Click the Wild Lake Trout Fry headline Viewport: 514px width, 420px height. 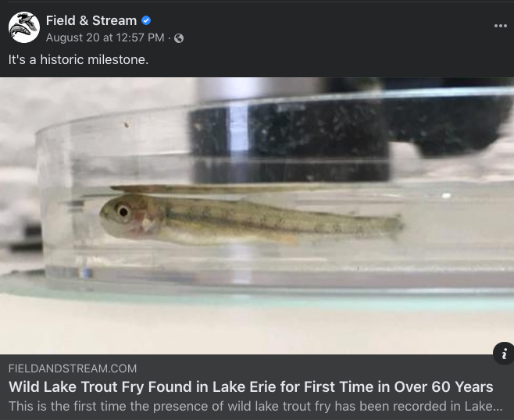pyautogui.click(x=251, y=387)
